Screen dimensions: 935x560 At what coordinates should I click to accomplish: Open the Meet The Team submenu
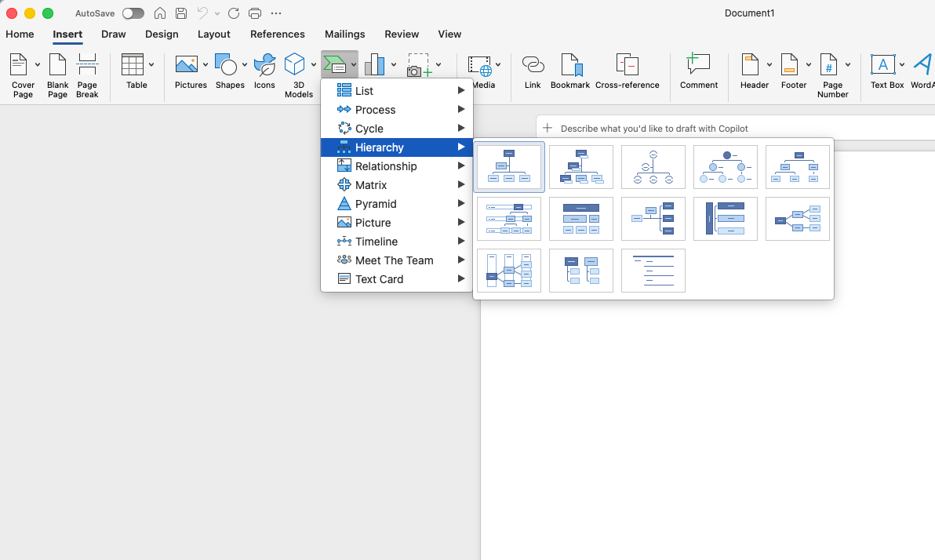(x=397, y=260)
